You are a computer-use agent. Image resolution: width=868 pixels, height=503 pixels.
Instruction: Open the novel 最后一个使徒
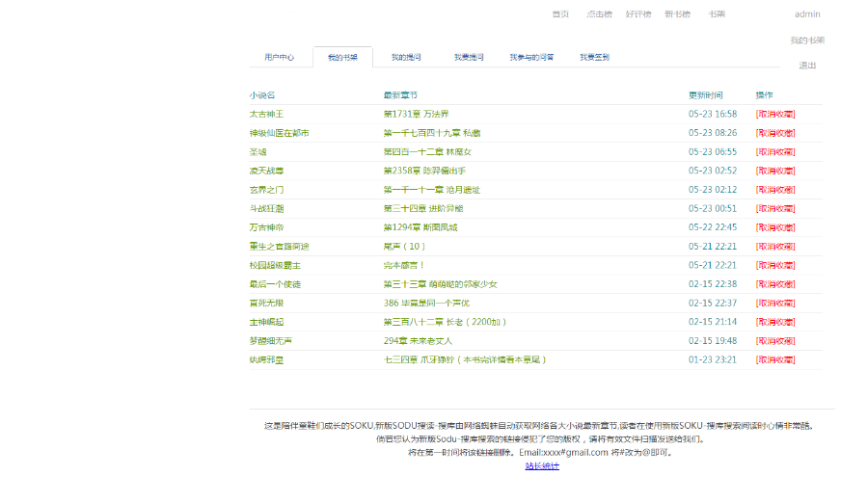[x=275, y=284]
